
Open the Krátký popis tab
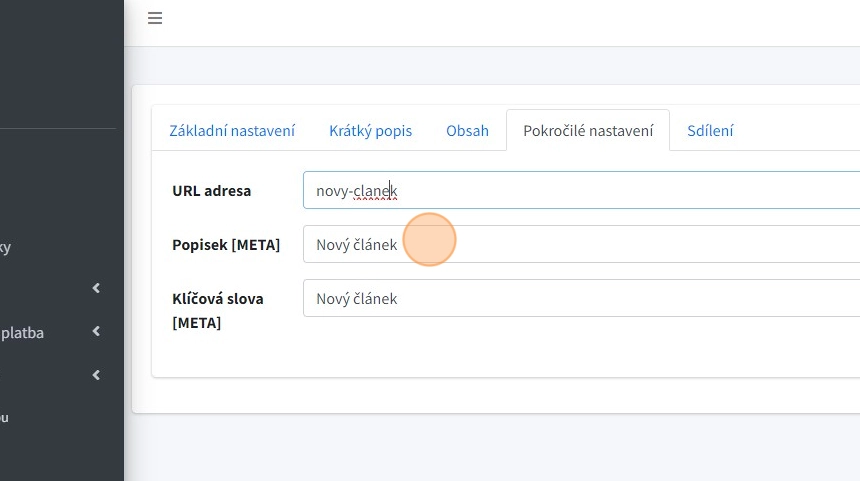coord(370,131)
